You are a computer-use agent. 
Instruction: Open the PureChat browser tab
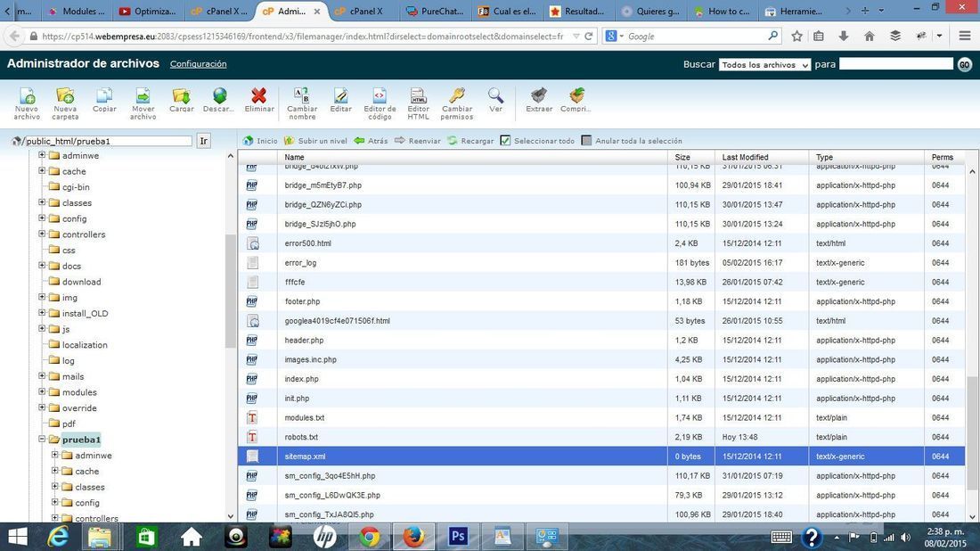435,12
